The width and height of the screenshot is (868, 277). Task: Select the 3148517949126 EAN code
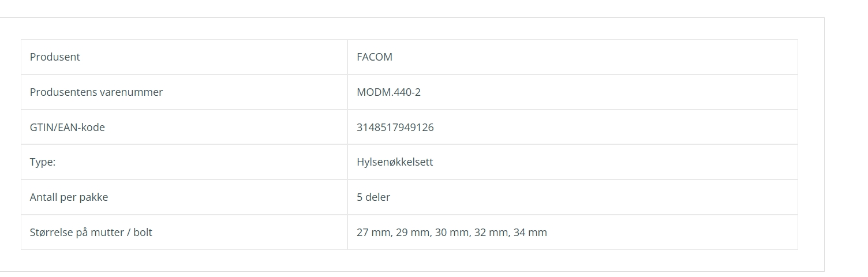tap(395, 128)
